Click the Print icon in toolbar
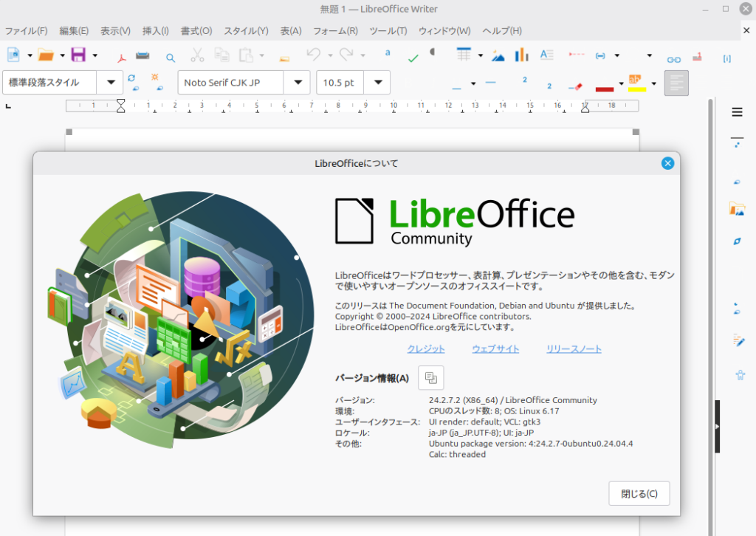 coord(142,56)
